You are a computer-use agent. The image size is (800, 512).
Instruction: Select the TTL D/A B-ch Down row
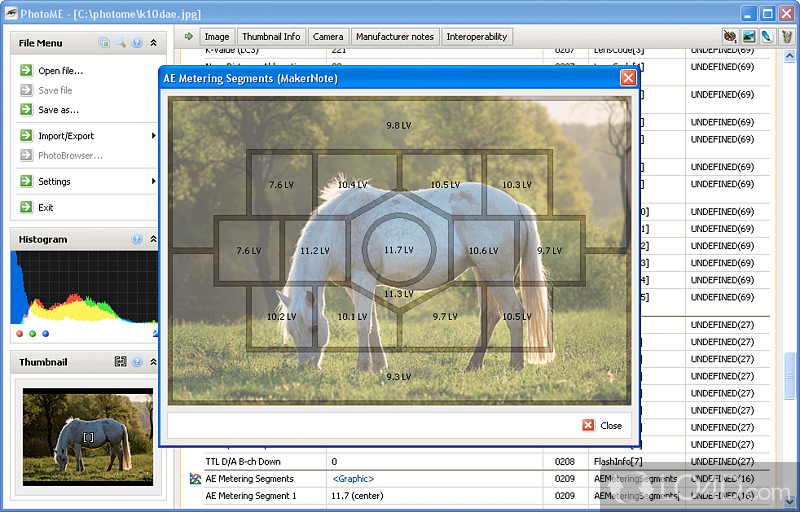[x=480, y=462]
